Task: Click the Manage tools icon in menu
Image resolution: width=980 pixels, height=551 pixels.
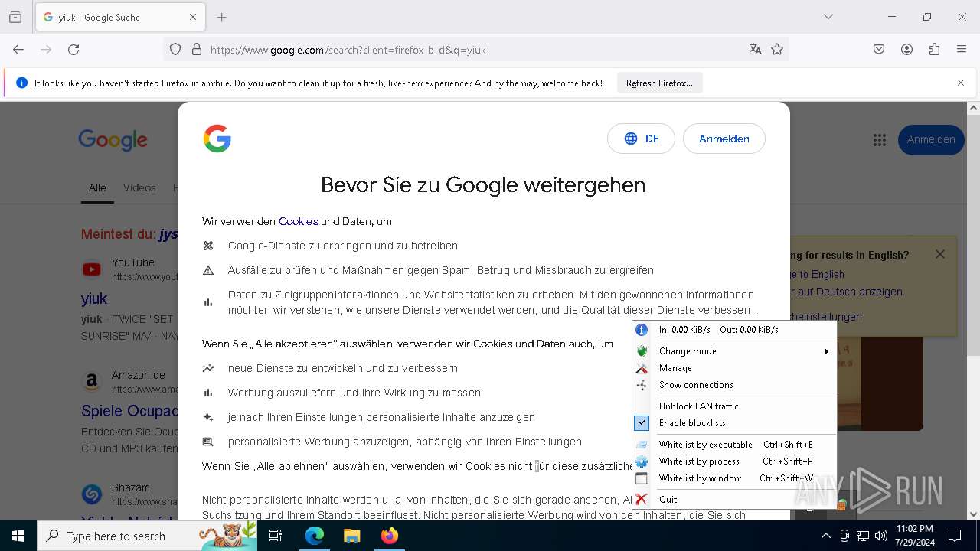Action: point(642,368)
